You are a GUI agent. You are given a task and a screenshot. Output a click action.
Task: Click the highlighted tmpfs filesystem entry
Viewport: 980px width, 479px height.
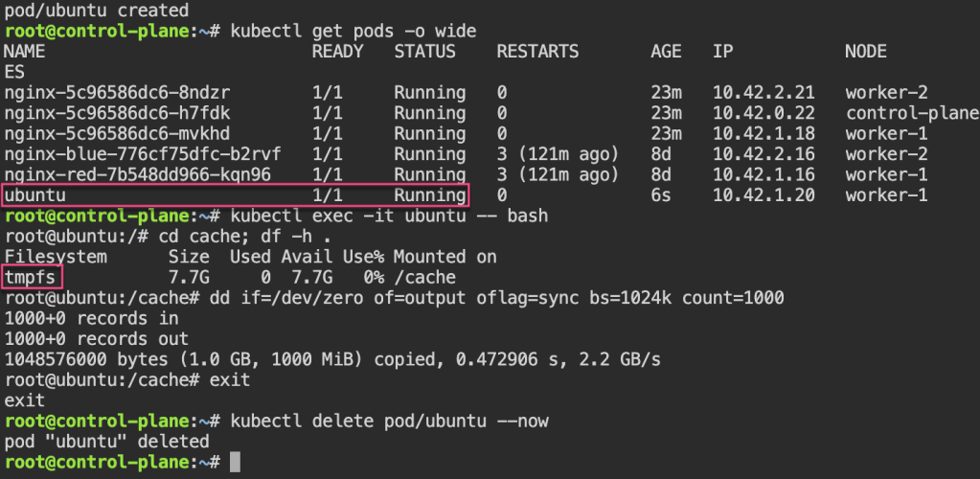(31, 278)
